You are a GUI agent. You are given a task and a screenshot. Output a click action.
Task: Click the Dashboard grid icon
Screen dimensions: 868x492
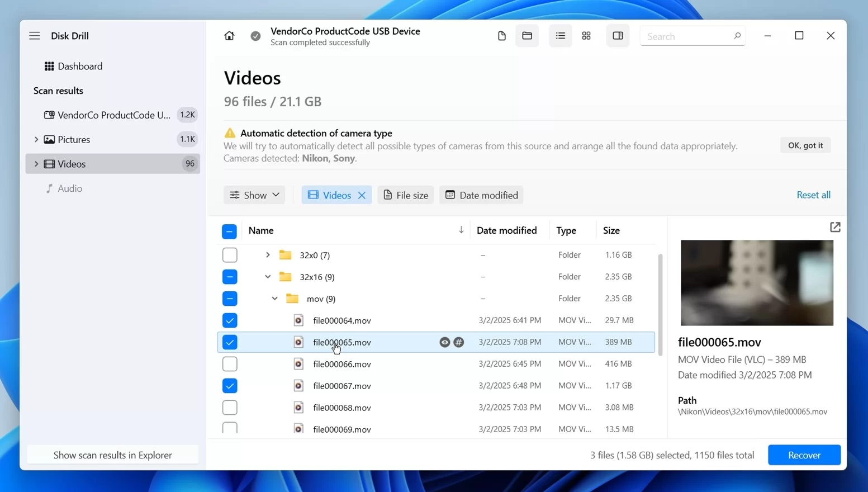pos(49,66)
